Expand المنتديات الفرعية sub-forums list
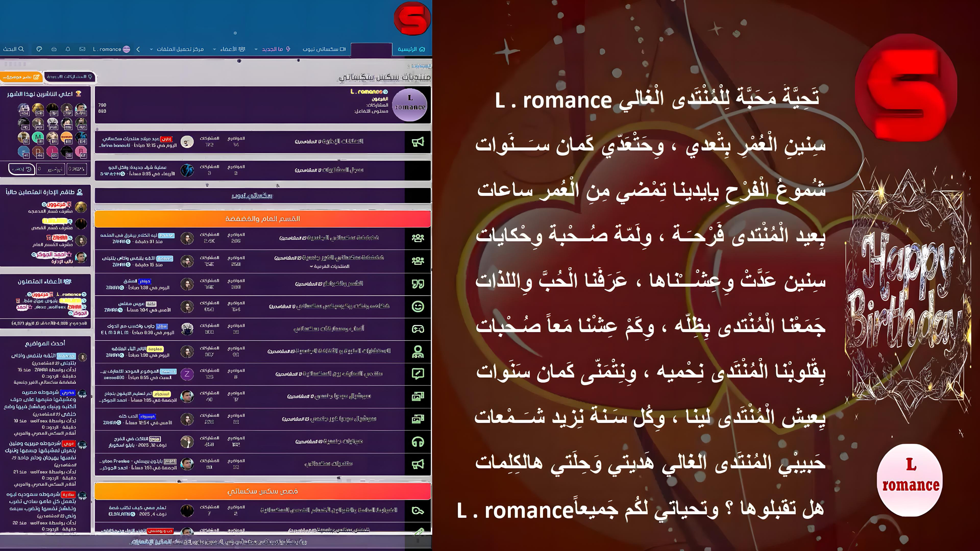This screenshot has width=980, height=551. tap(329, 266)
